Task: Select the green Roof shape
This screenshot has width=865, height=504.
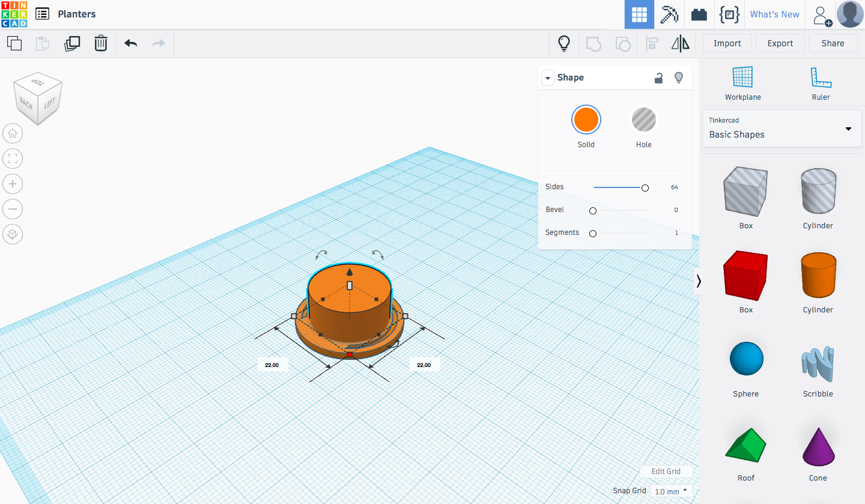Action: click(746, 445)
